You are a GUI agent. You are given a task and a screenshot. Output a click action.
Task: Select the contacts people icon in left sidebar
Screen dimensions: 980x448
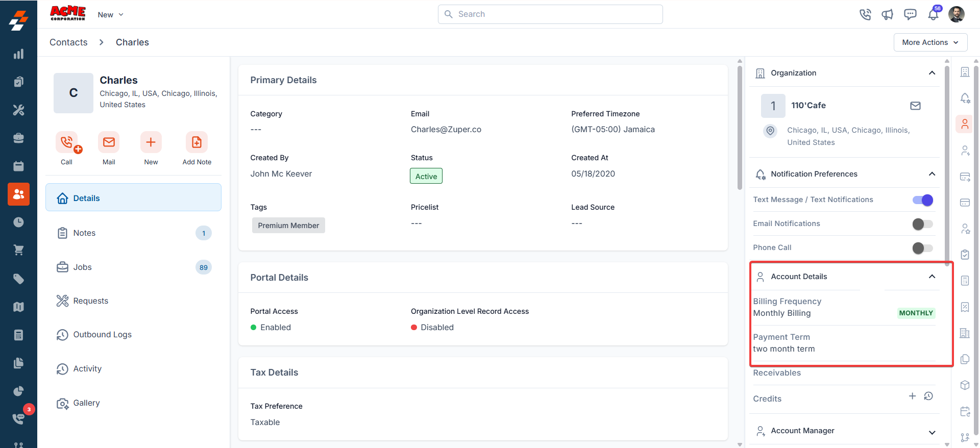pyautogui.click(x=18, y=194)
